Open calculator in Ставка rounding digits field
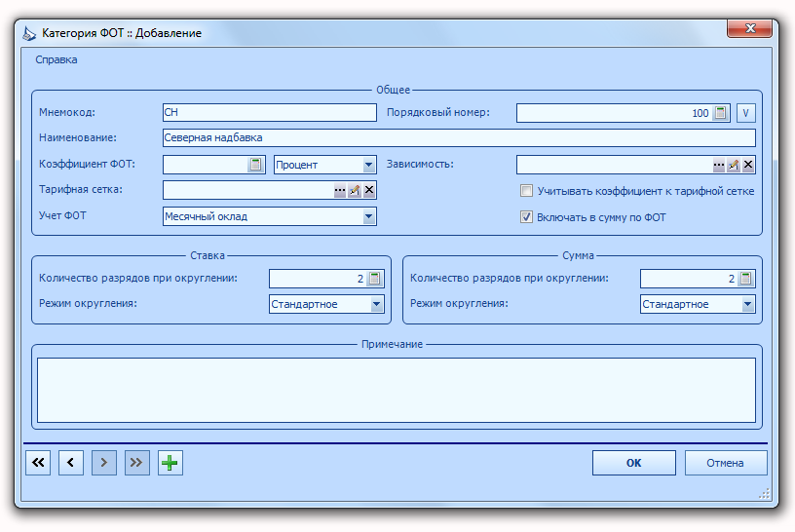This screenshot has height=532, width=795. pos(375,279)
